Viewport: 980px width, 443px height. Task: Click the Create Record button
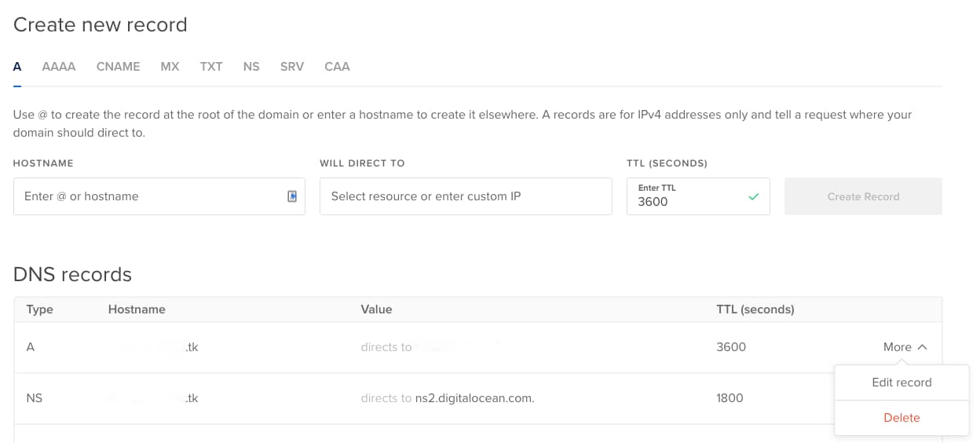[863, 196]
